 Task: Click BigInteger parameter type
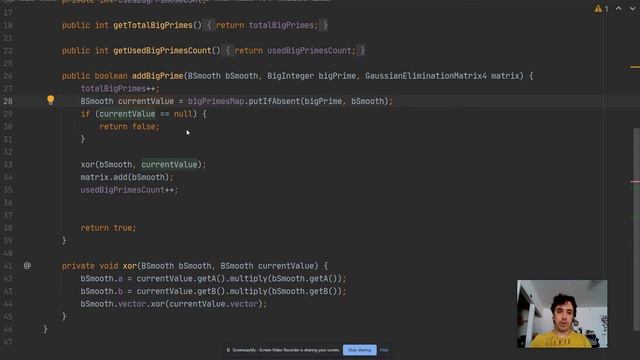click(x=290, y=76)
